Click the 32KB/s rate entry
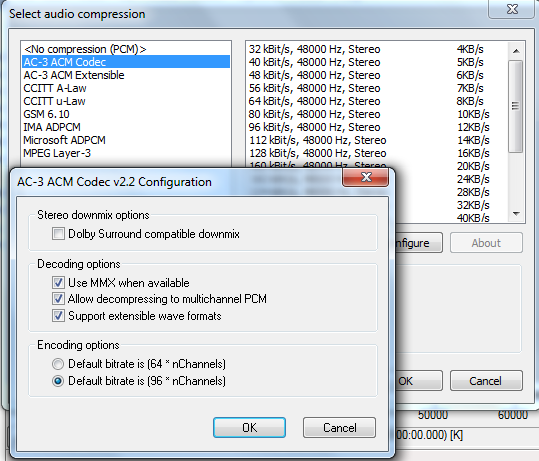This screenshot has height=461, width=539. coord(473,205)
